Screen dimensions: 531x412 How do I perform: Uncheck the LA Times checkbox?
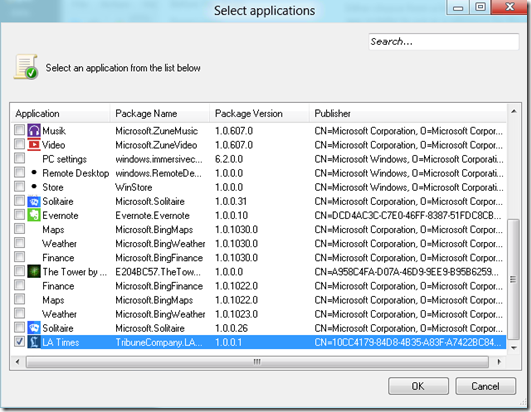20,341
